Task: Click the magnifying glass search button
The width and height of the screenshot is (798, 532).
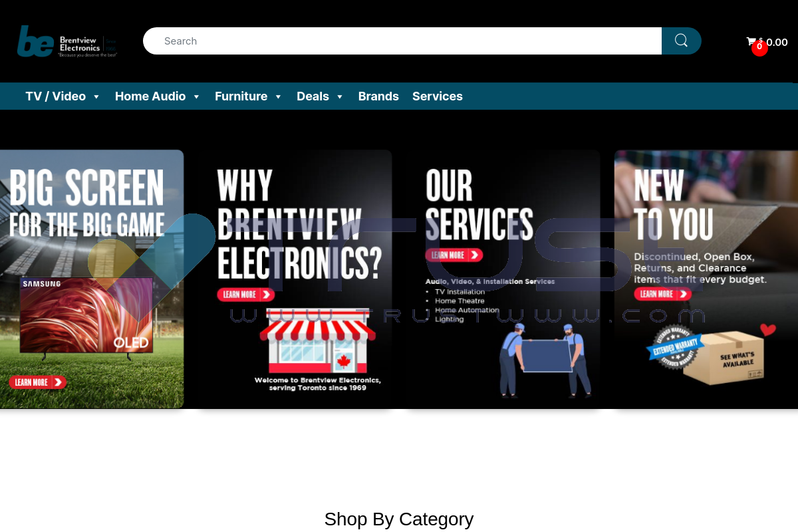Action: [x=681, y=41]
